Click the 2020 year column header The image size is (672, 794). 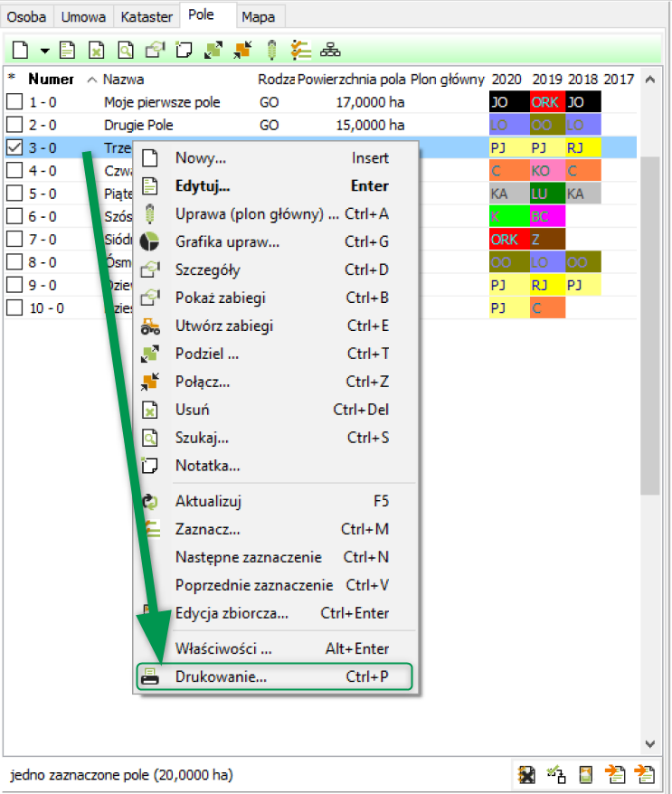[506, 79]
